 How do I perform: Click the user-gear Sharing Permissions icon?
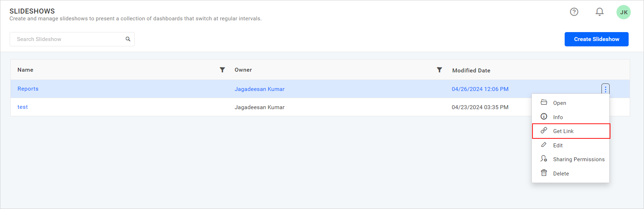click(x=544, y=159)
